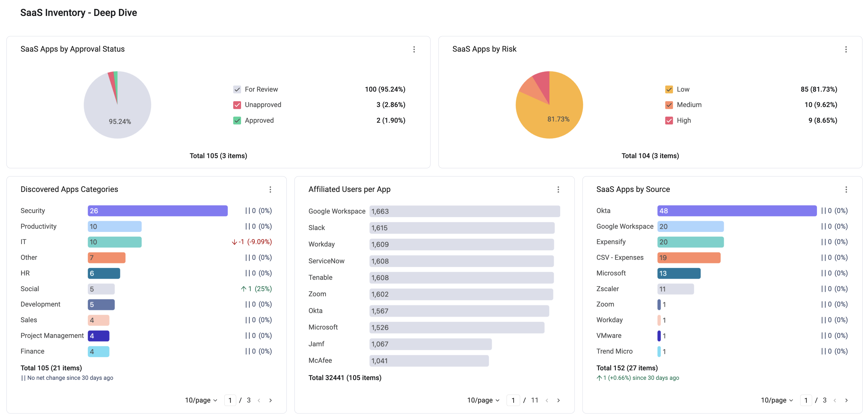Viewport: 868px width, 419px height.
Task: Toggle the For Review legend checkbox
Action: [237, 89]
